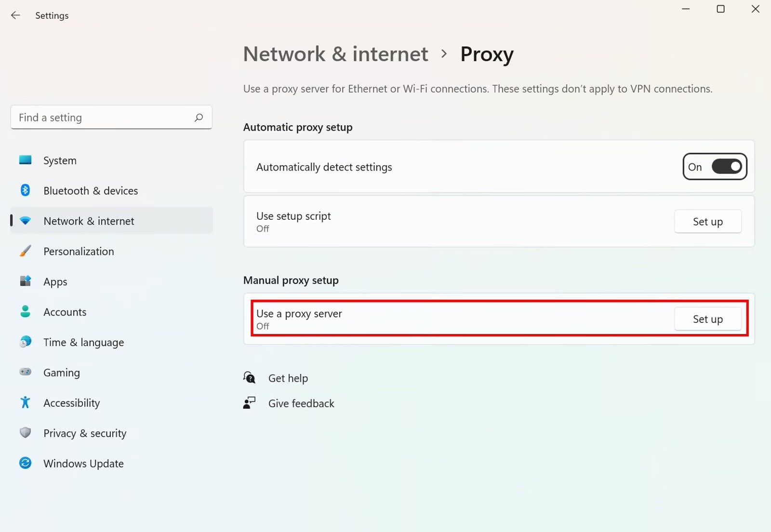Click the Gaming controller icon

(x=25, y=372)
